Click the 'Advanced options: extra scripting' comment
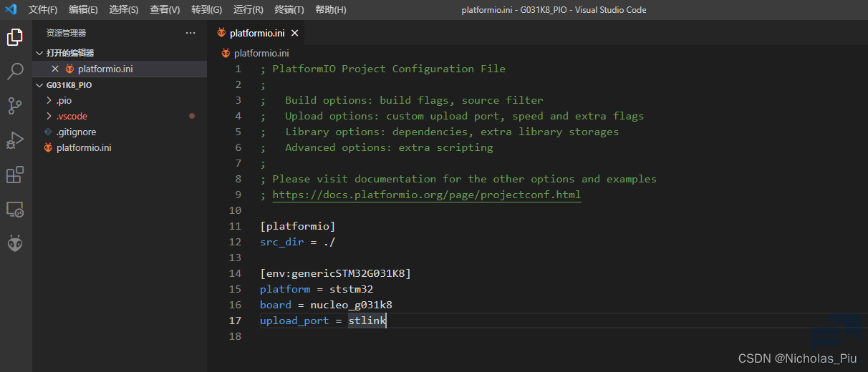This screenshot has height=372, width=868. click(x=377, y=147)
